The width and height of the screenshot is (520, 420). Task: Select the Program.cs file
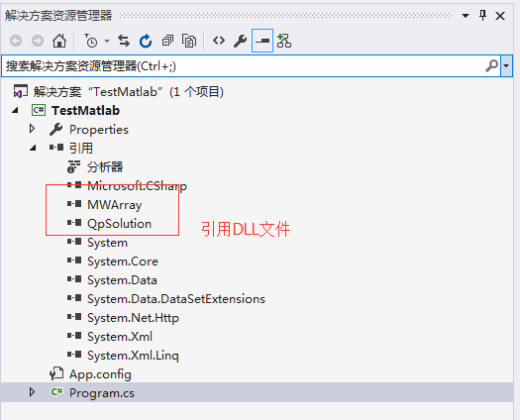tap(102, 393)
